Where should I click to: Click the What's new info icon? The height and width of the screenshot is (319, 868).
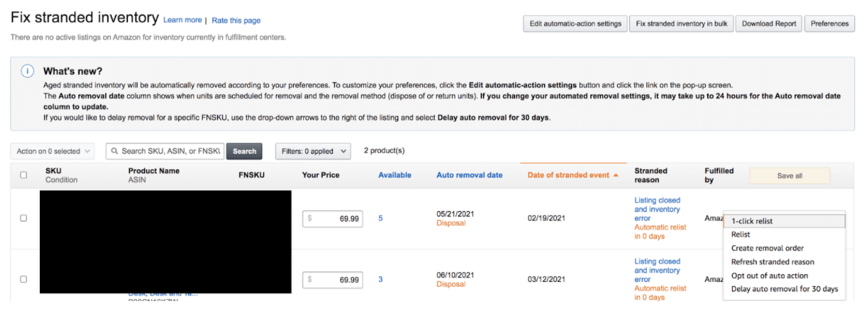(27, 71)
